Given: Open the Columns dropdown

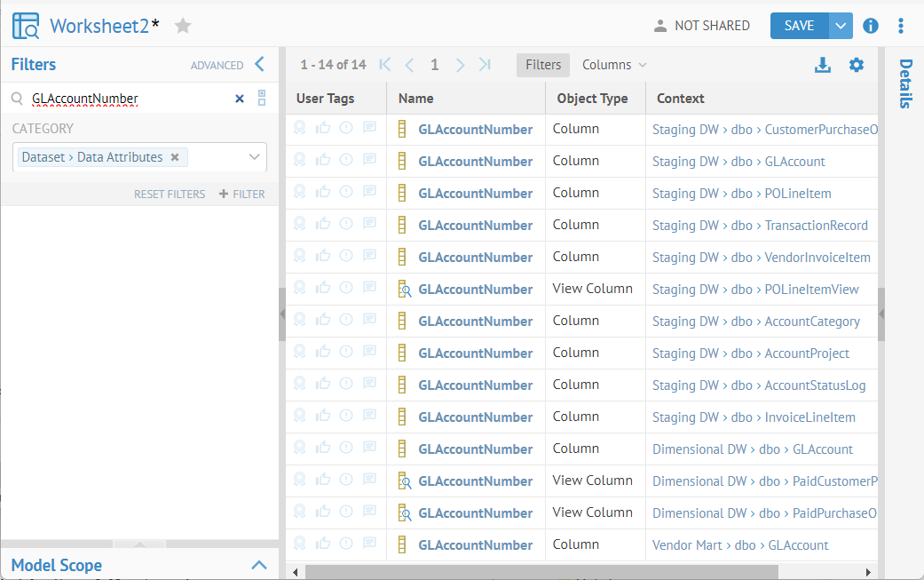Looking at the screenshot, I should [x=614, y=65].
